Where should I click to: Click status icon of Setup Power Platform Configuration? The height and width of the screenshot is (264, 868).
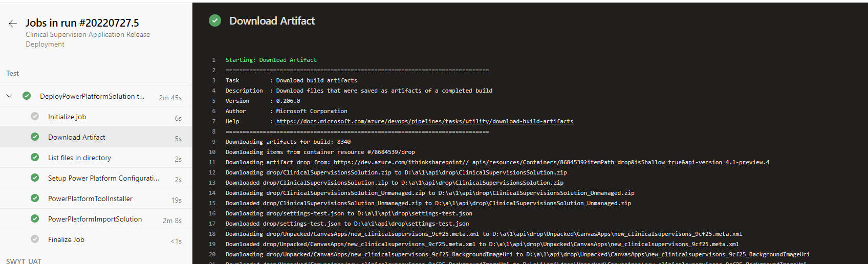click(x=35, y=178)
